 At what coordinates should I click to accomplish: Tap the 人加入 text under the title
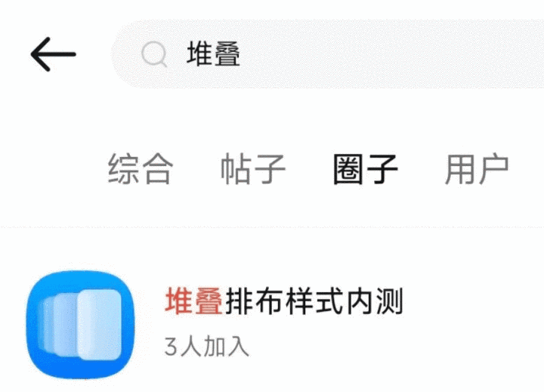coord(215,346)
